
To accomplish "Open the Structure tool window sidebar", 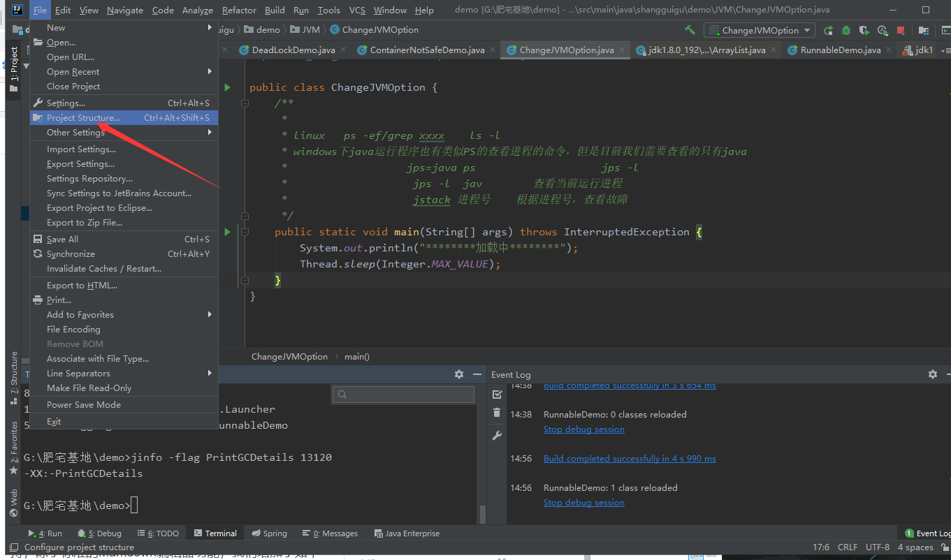I will point(13,378).
